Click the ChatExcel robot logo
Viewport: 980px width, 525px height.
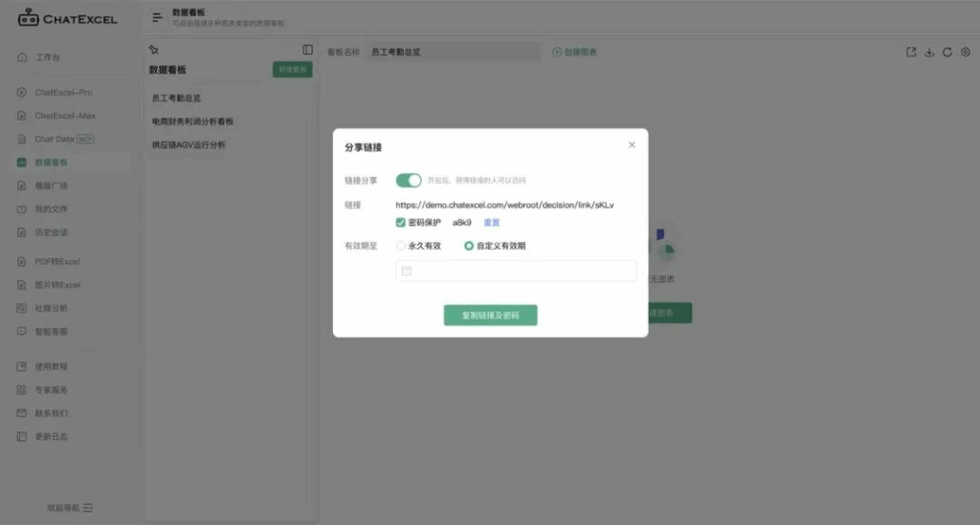28,17
